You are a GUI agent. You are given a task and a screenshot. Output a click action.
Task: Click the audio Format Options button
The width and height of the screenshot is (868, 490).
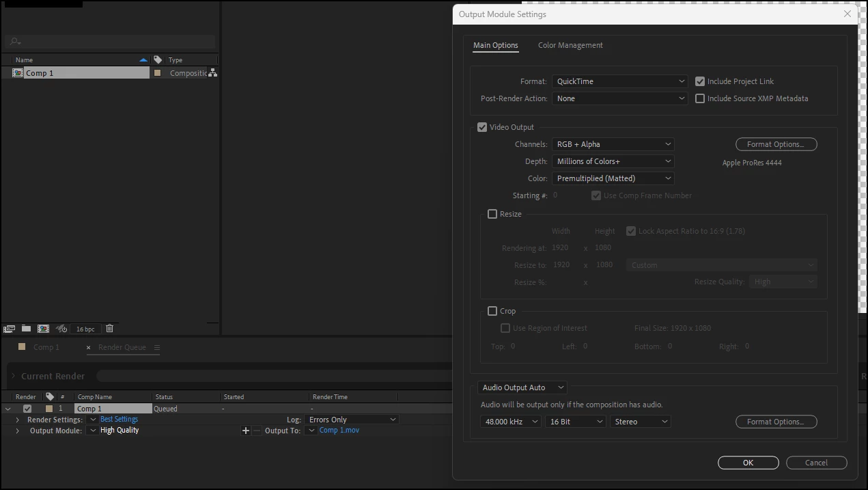pos(776,422)
